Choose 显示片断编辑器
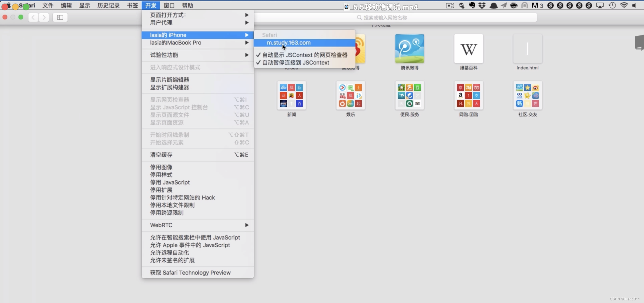Image resolution: width=644 pixels, height=303 pixels. (x=198, y=80)
